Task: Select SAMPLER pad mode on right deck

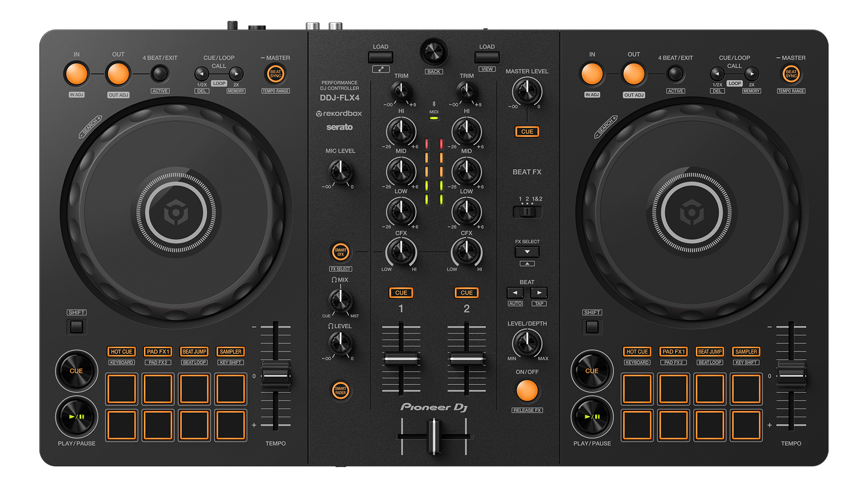Action: 746,351
